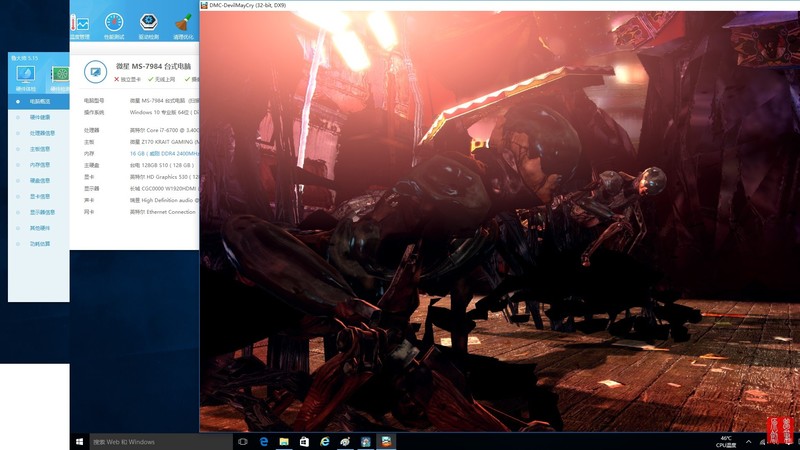Launch Internet Explorer from the taskbar
The width and height of the screenshot is (800, 450).
(x=325, y=442)
